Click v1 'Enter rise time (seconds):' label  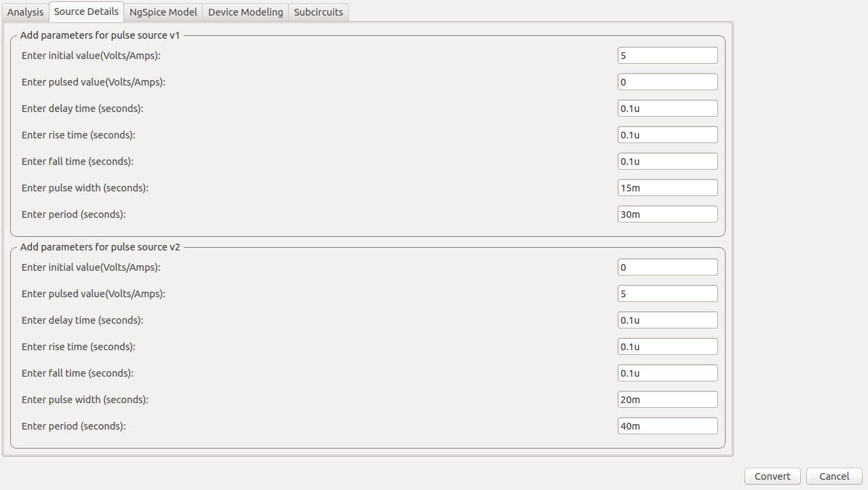tap(79, 135)
